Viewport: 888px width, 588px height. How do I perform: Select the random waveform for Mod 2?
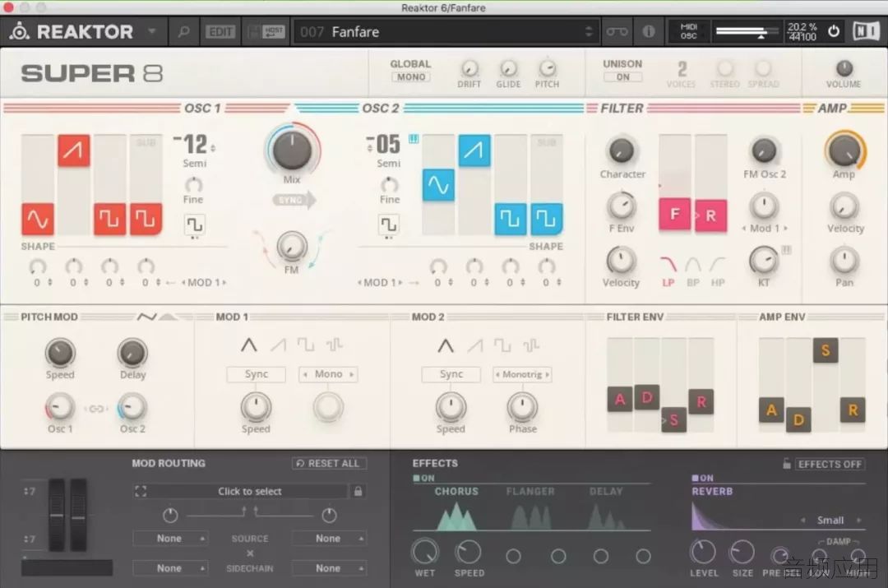[530, 345]
